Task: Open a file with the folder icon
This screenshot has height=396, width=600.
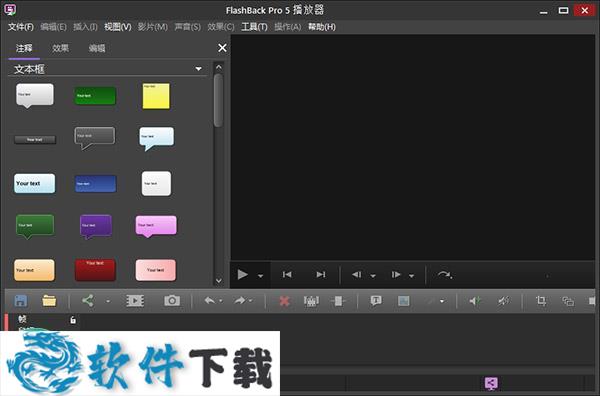Action: (x=49, y=301)
